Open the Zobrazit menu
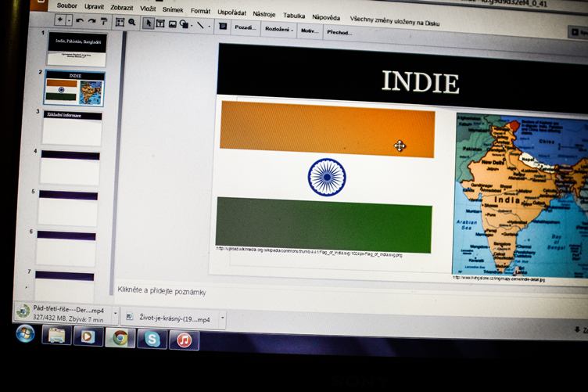This screenshot has width=588, height=392. point(121,8)
